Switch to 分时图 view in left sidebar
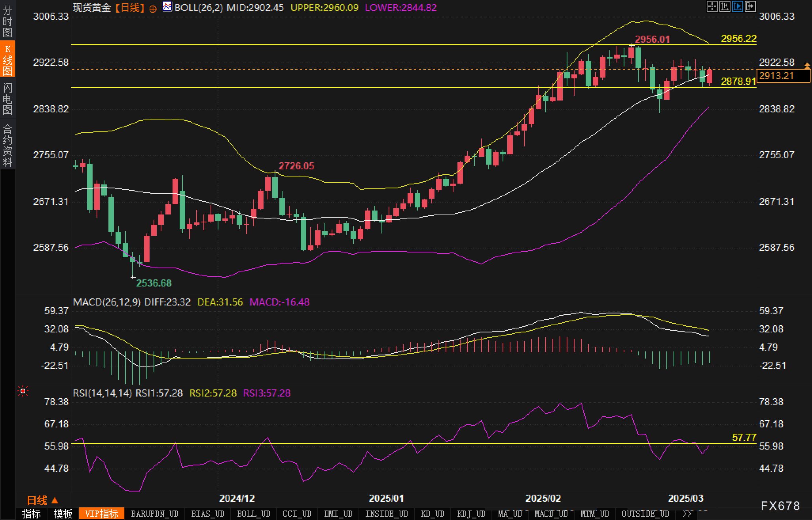The height and width of the screenshot is (520, 812). point(8,21)
